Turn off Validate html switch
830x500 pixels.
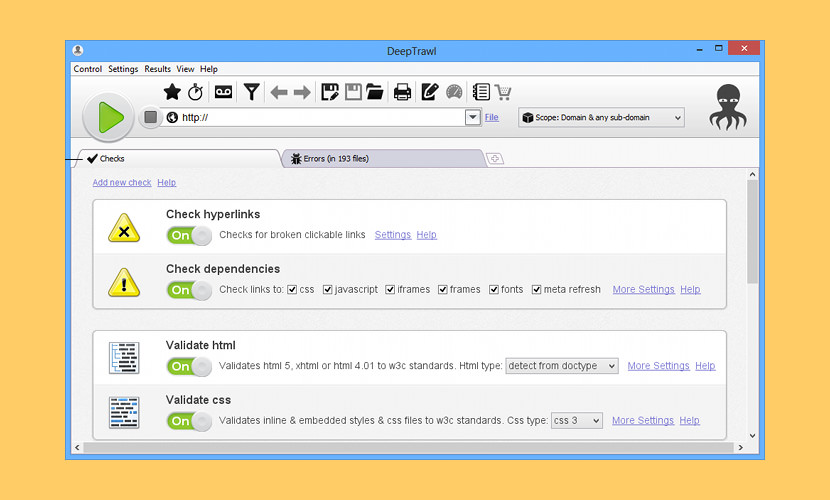[189, 366]
